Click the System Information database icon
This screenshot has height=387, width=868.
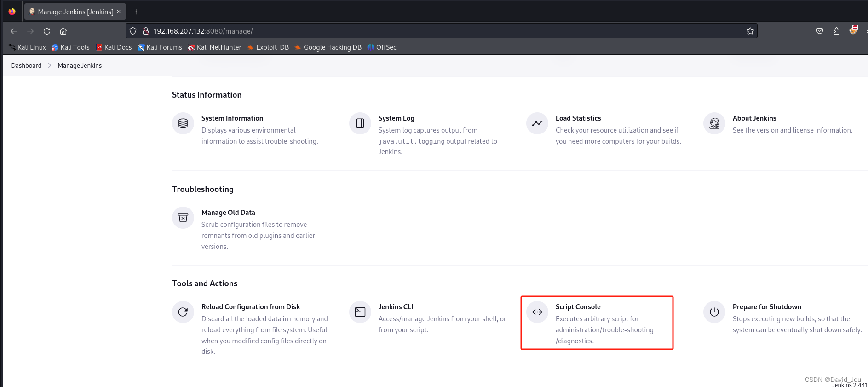(x=183, y=123)
